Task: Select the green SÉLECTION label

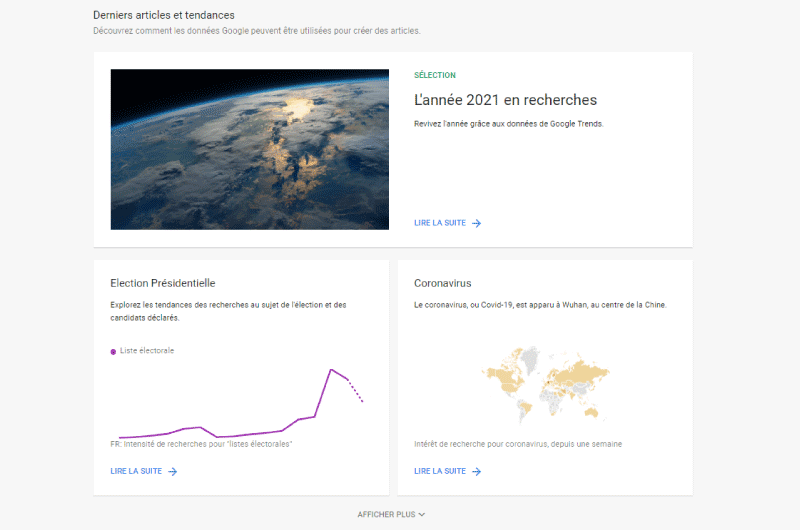Action: coord(435,75)
